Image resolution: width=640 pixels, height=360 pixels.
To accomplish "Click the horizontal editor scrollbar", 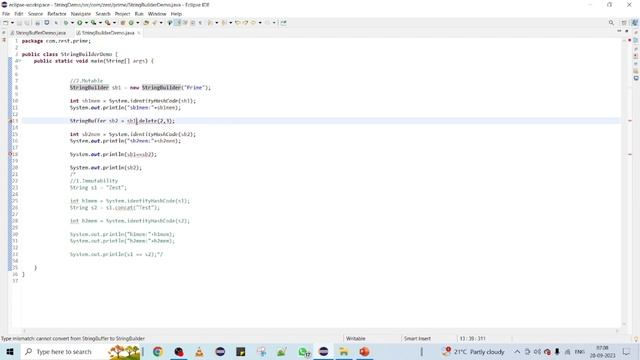I will pos(320,331).
